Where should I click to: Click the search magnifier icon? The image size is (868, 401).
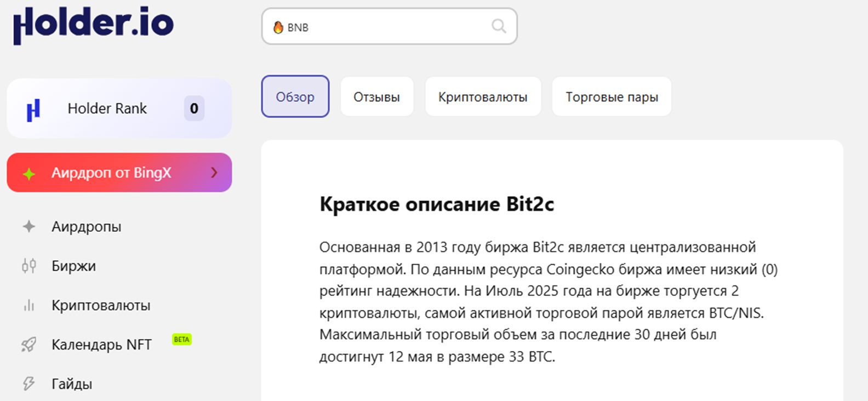(x=499, y=26)
